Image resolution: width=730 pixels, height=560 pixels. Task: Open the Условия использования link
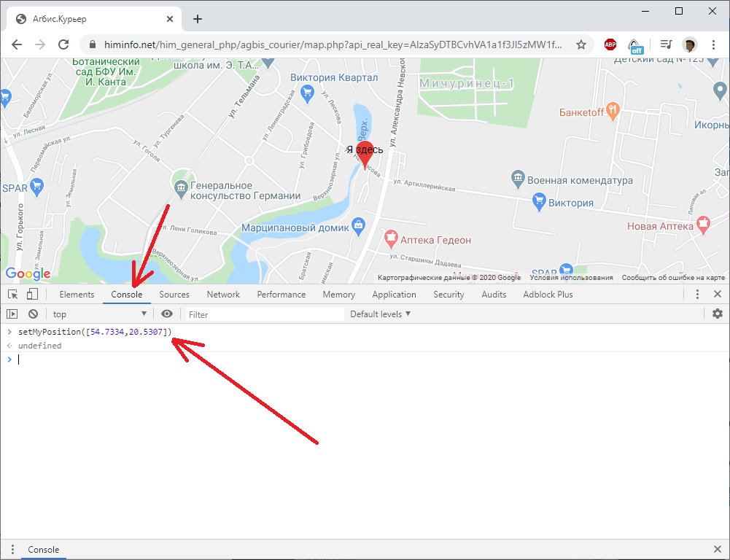(x=571, y=277)
